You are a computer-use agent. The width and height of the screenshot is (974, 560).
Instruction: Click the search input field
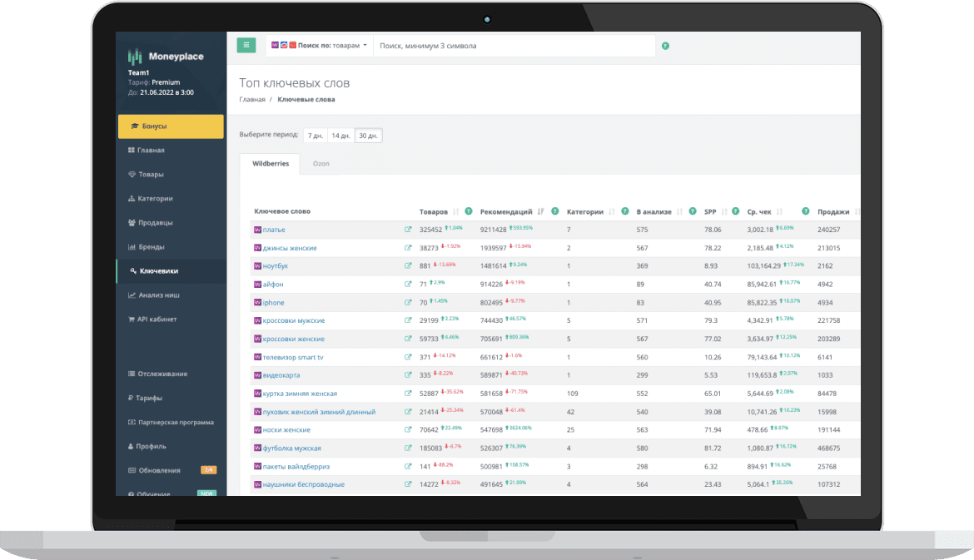point(514,45)
